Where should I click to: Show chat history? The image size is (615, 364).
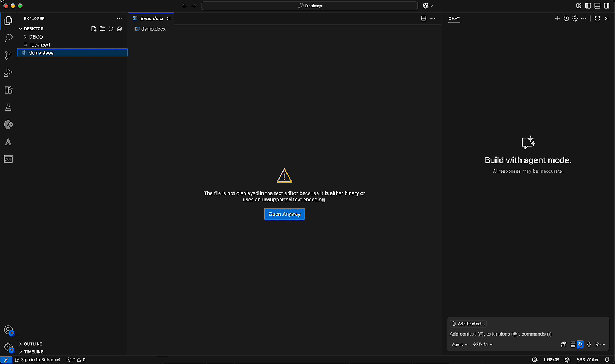point(567,18)
